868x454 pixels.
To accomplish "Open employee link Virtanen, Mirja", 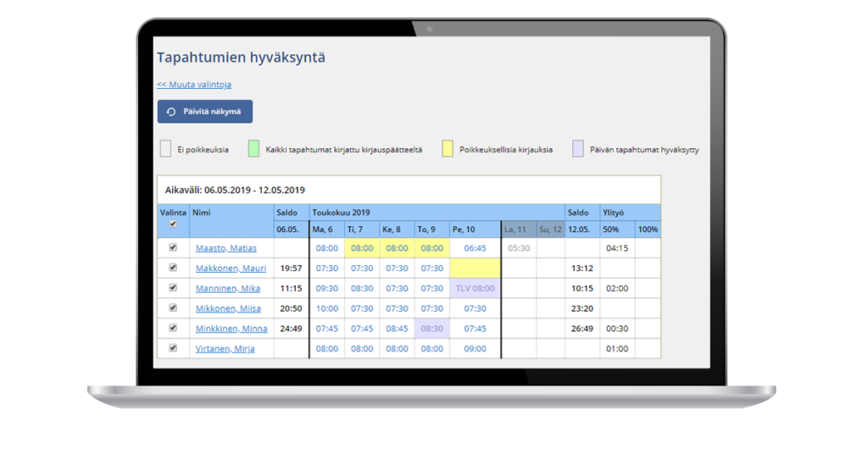I will [x=225, y=348].
